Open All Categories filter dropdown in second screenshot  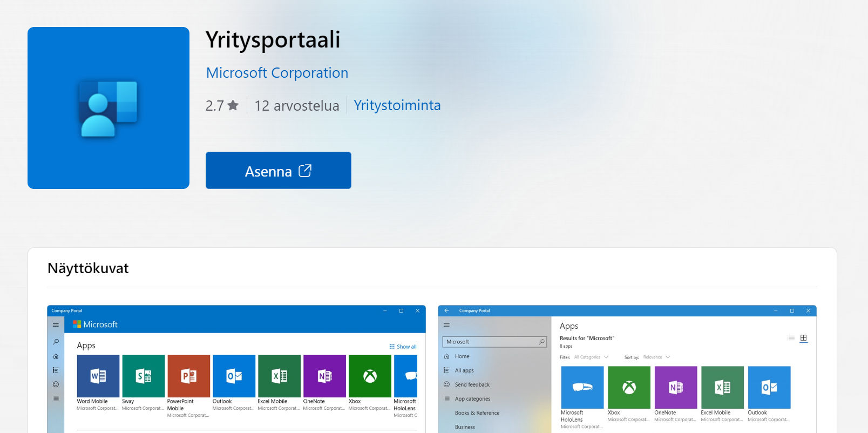(x=591, y=357)
